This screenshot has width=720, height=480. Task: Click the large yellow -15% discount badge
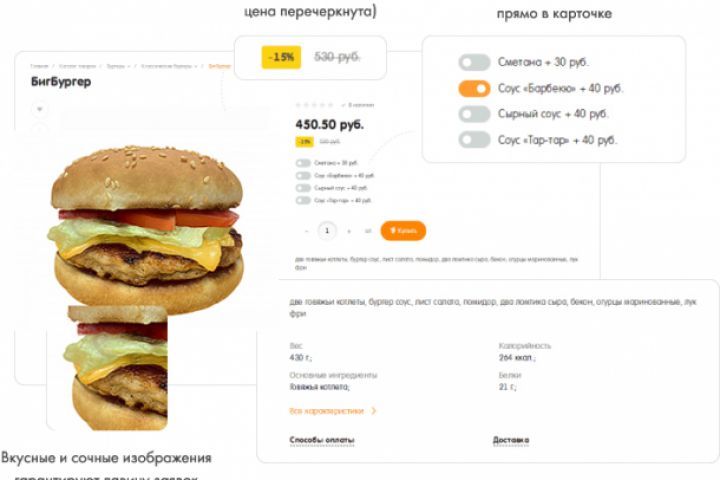[281, 57]
